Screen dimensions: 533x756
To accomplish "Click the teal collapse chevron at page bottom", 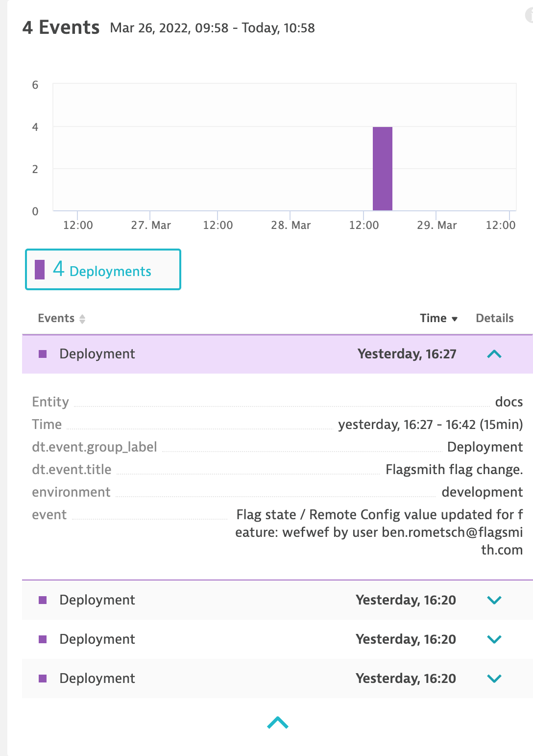I will click(277, 723).
